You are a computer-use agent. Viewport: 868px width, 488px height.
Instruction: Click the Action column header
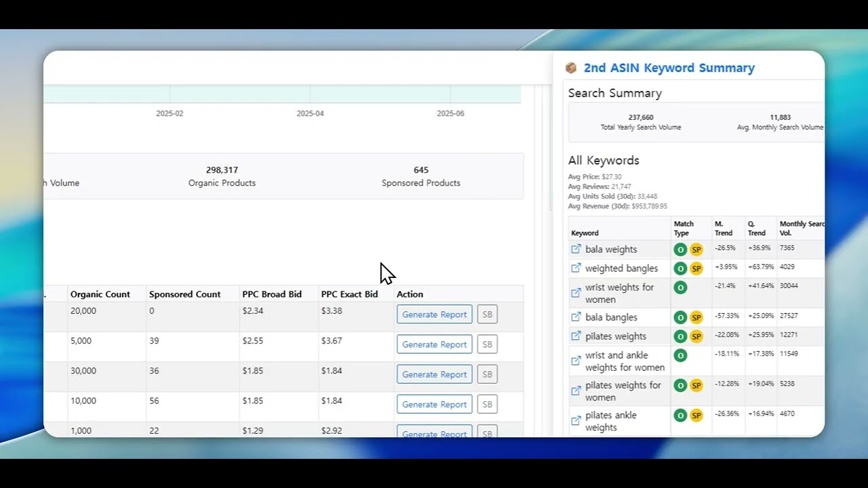(x=410, y=294)
